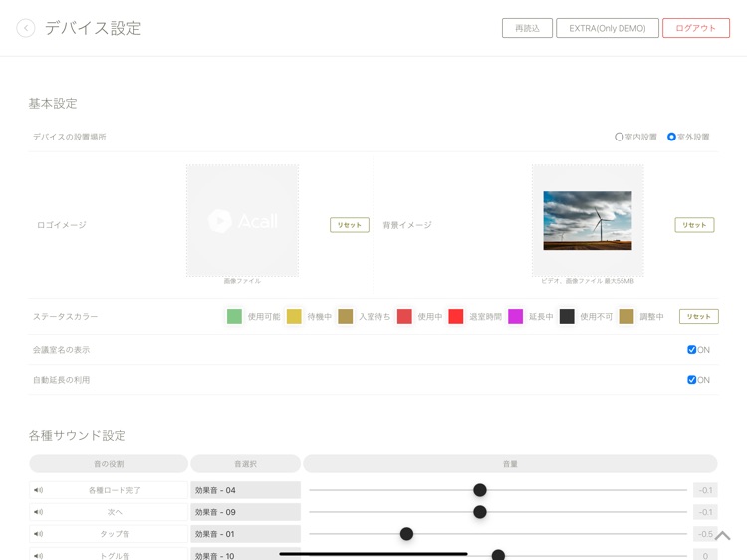The image size is (747, 560).
Task: Select 室外設置 radio option
Action: click(671, 137)
